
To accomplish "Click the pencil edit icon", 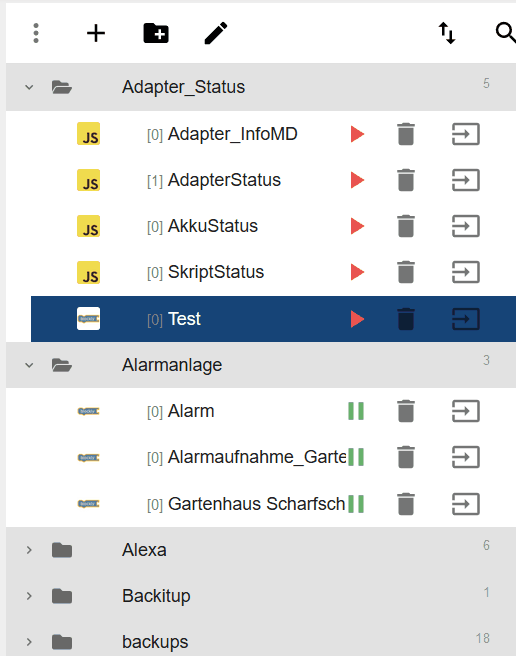I will pyautogui.click(x=216, y=33).
